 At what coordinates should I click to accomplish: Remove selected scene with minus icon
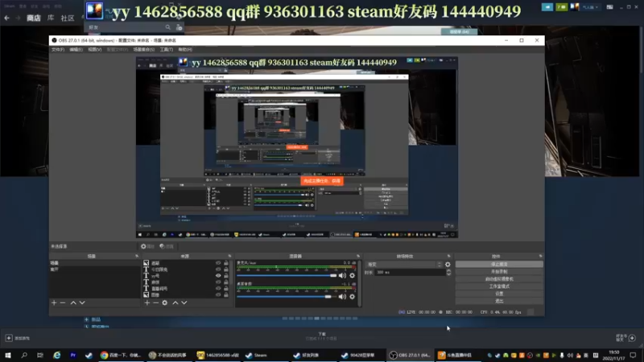click(63, 302)
